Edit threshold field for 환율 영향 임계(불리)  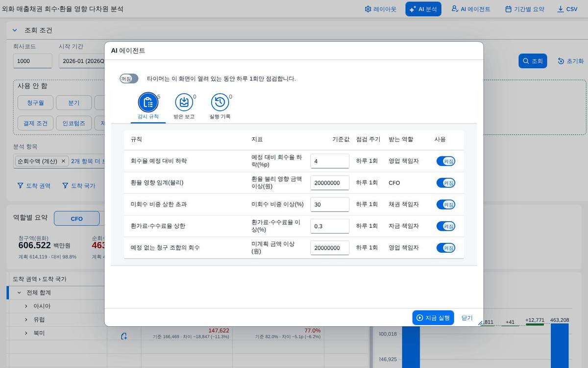(x=330, y=183)
